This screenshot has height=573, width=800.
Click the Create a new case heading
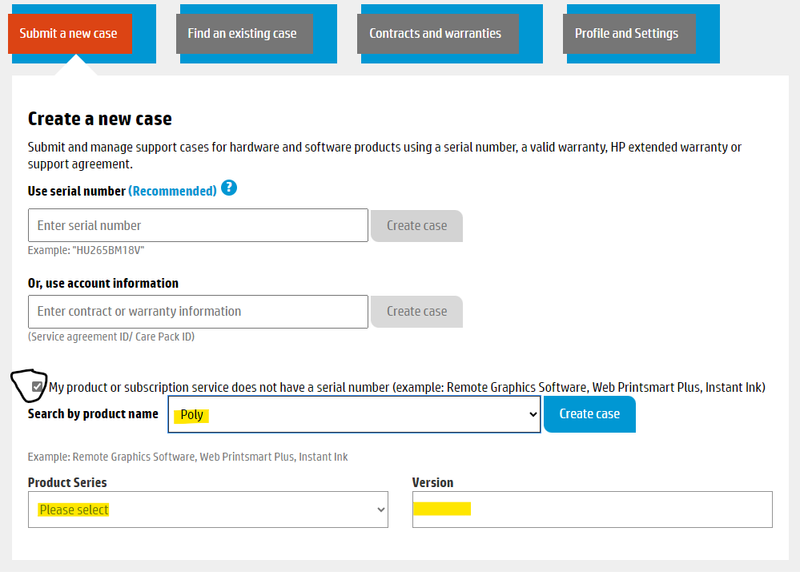100,119
